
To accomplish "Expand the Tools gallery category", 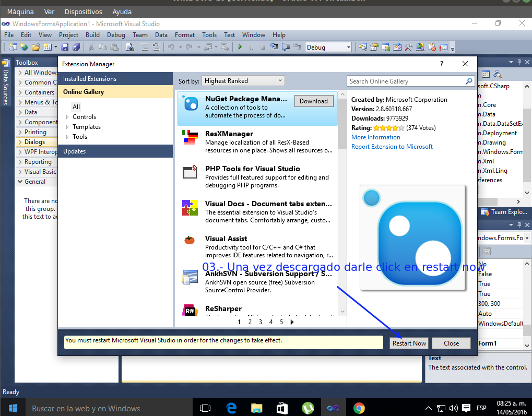I will pos(67,137).
